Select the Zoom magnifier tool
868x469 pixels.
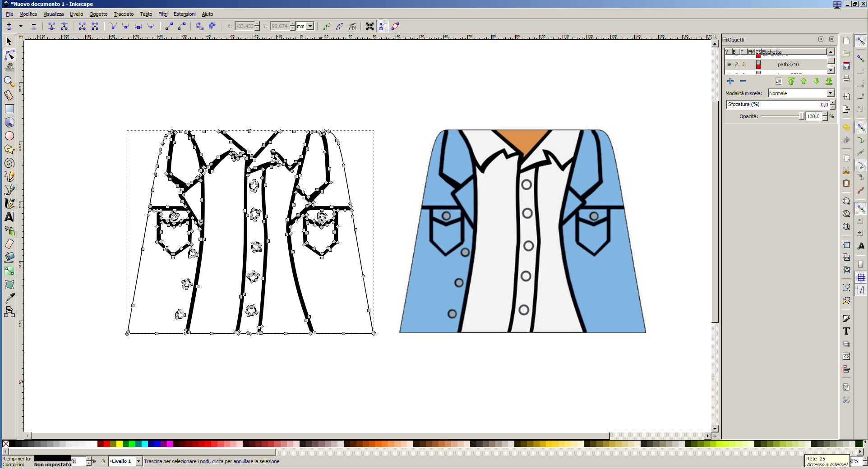tap(9, 82)
